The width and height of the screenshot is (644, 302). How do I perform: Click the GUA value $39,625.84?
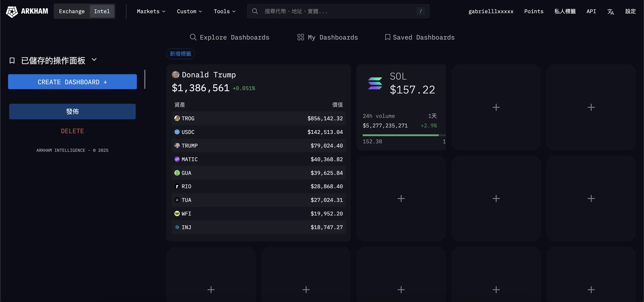[x=326, y=173]
